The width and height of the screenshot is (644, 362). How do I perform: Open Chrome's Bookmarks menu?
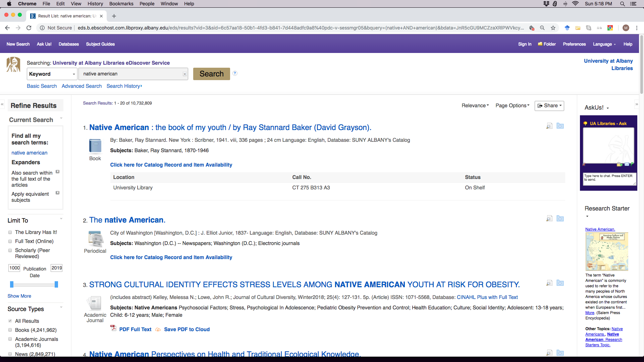(121, 4)
